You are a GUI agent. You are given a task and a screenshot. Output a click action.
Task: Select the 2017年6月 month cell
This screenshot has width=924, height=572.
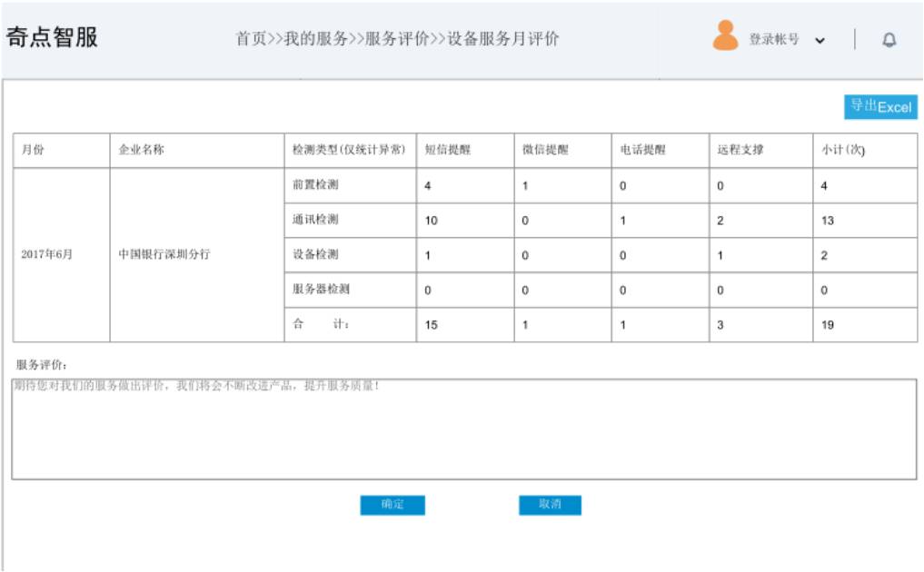(x=47, y=255)
